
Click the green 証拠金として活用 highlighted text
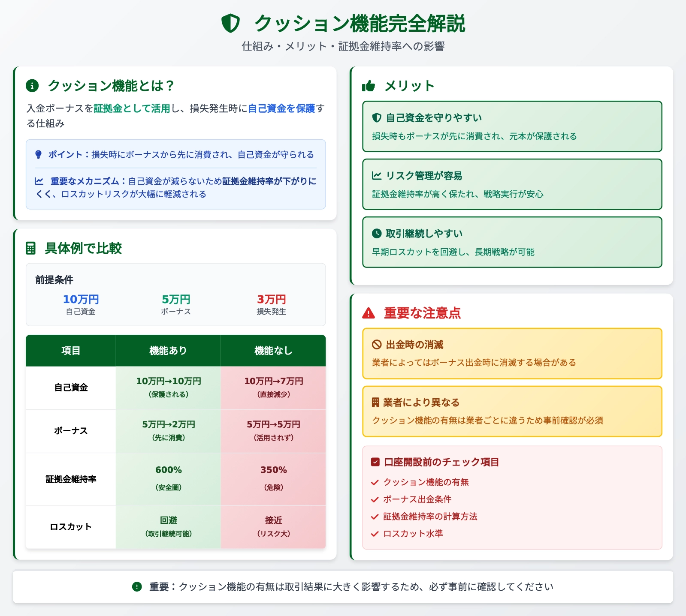point(132,108)
